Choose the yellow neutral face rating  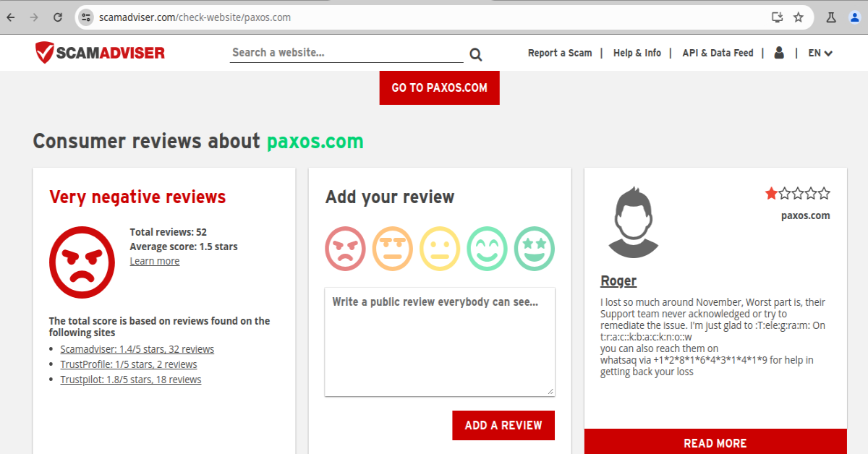(440, 248)
